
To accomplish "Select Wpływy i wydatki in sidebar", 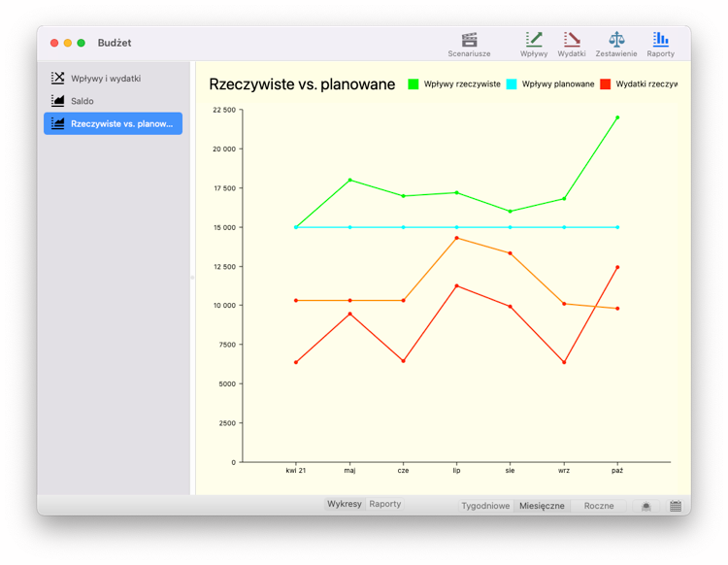I will tap(113, 78).
